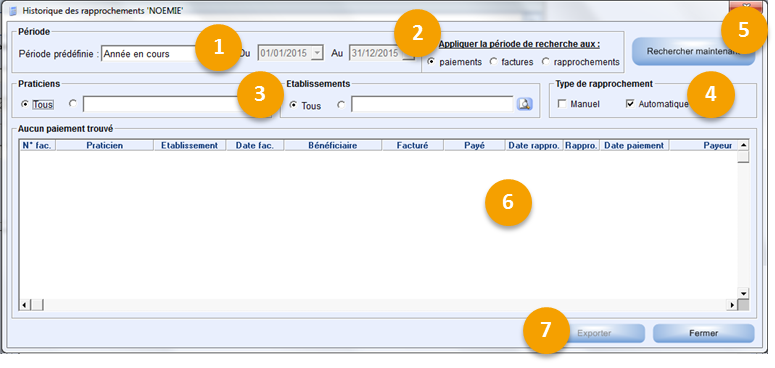Sort by the 'Payé' column header
This screenshot has height=368, width=775.
click(474, 145)
